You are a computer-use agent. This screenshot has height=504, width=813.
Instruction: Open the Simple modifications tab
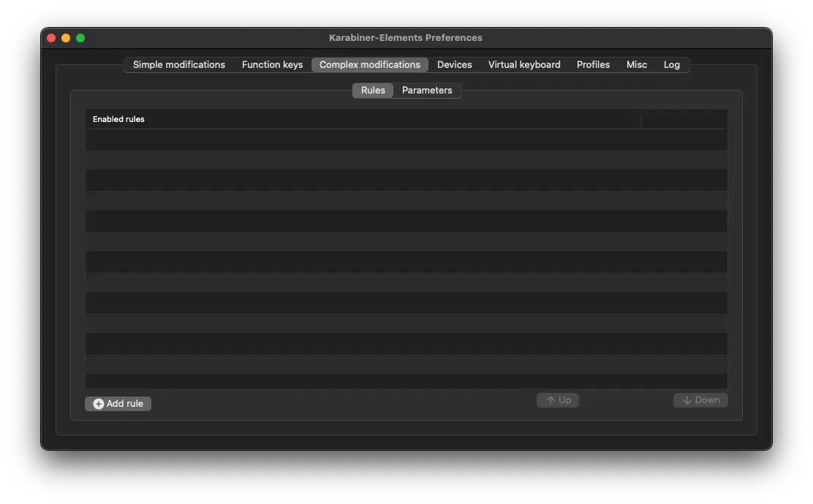pos(179,65)
